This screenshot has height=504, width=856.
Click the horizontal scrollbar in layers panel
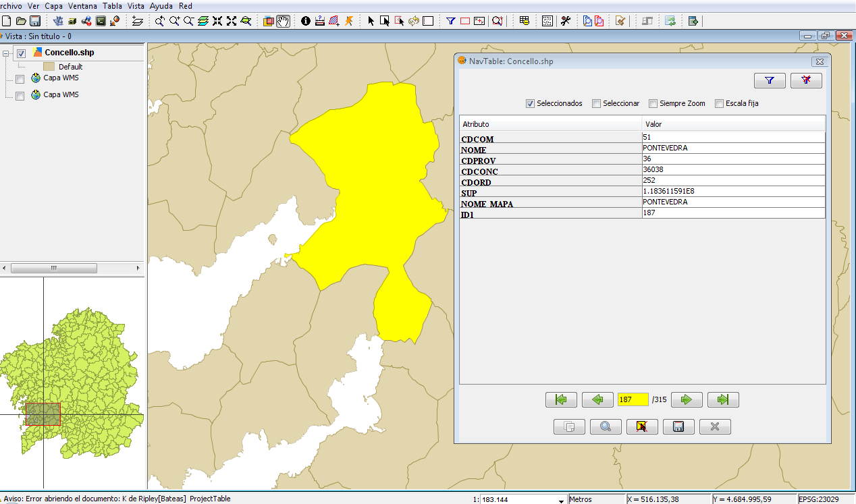[54, 268]
